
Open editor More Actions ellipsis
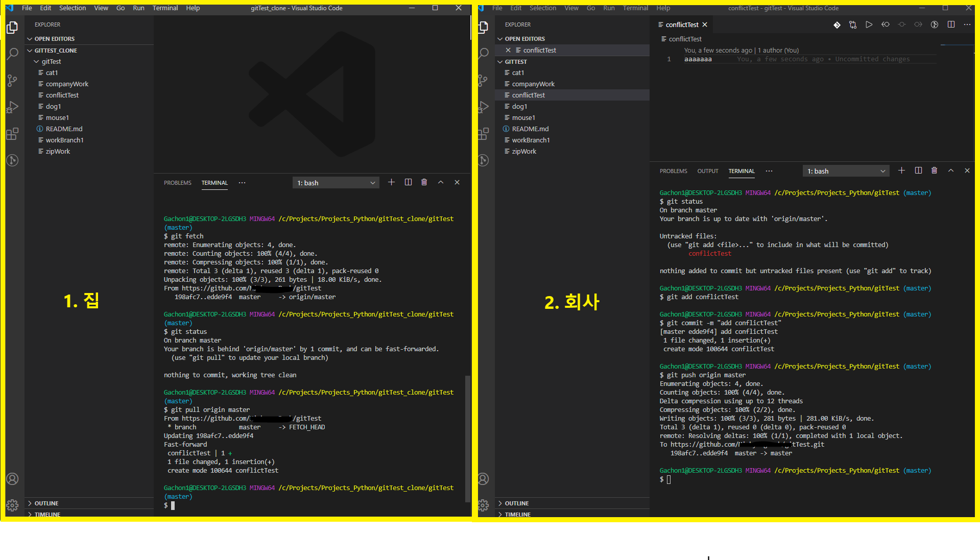pos(967,25)
